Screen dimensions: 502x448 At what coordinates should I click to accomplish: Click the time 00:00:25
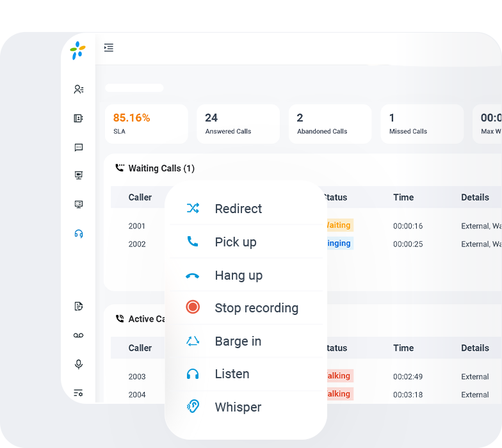(x=408, y=244)
